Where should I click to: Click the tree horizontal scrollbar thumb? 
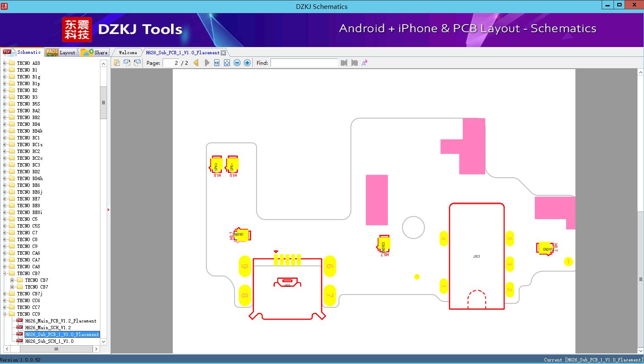(x=56, y=349)
